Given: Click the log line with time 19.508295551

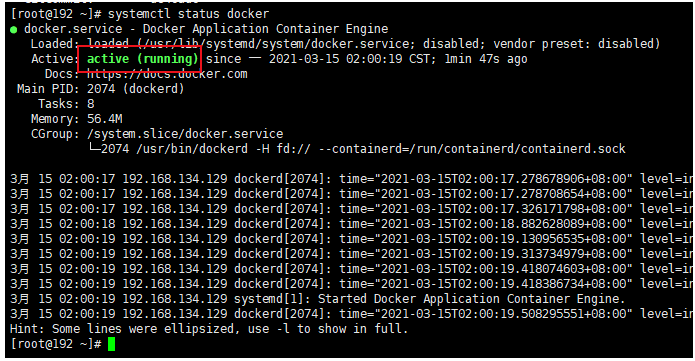Looking at the screenshot, I should click(x=351, y=314).
